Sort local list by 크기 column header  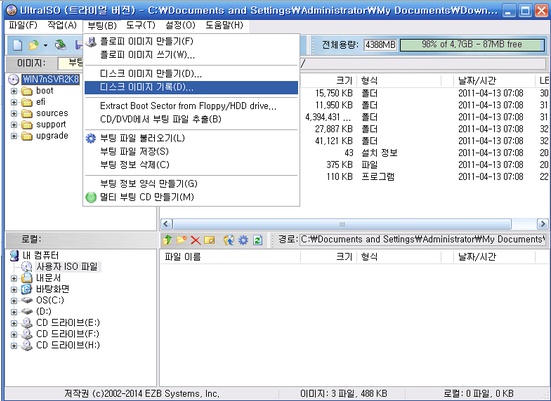[x=328, y=257]
